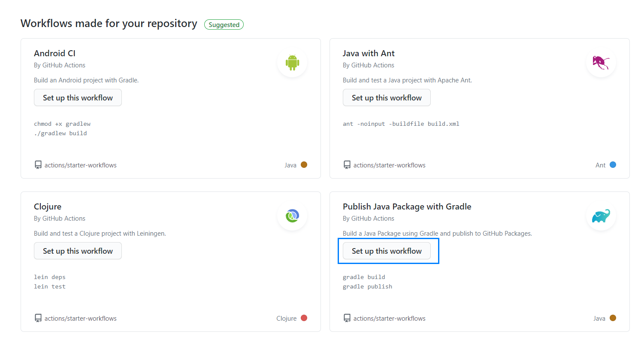The width and height of the screenshot is (644, 346).
Task: Set up the Clojure workflow
Action: (78, 251)
